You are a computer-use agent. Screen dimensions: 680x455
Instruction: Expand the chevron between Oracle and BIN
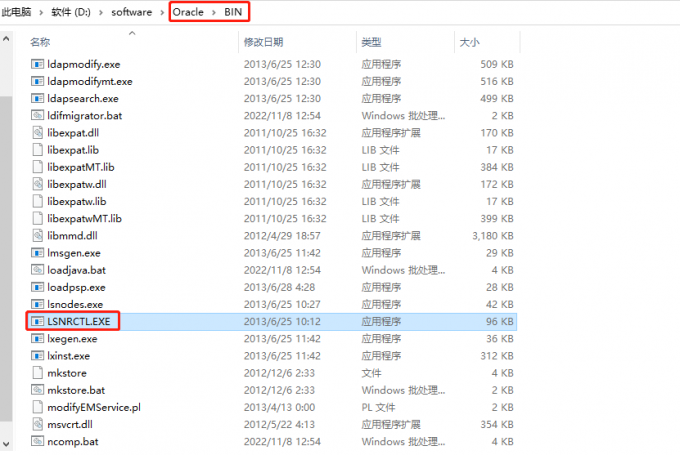(214, 13)
